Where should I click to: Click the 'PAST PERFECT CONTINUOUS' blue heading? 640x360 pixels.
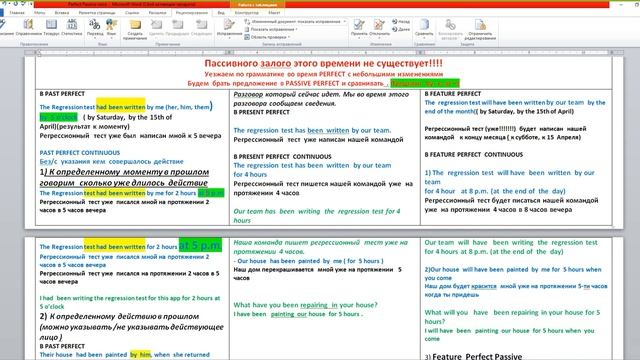coord(80,153)
